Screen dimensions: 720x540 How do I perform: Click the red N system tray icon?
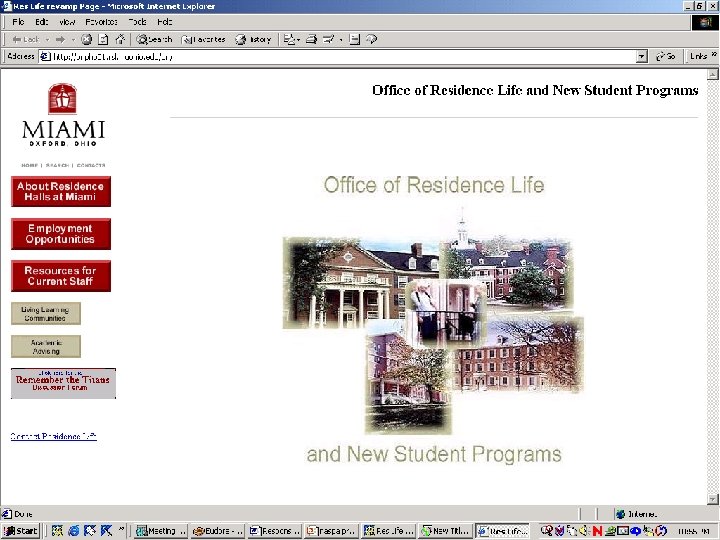click(x=597, y=531)
